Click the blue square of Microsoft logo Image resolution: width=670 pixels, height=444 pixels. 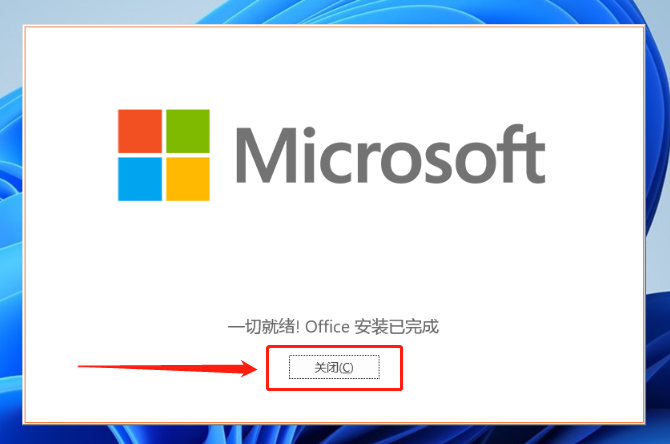click(x=140, y=179)
